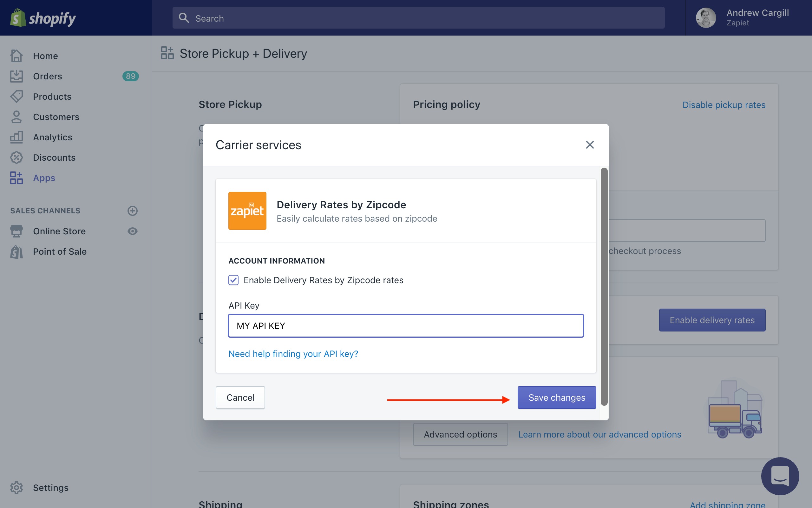Click the Online Store icon

pos(16,231)
